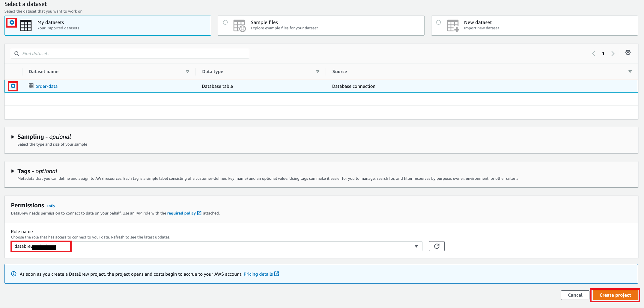Open table preferences gear icon
Screen dimensions: 644x308
[x=628, y=52]
